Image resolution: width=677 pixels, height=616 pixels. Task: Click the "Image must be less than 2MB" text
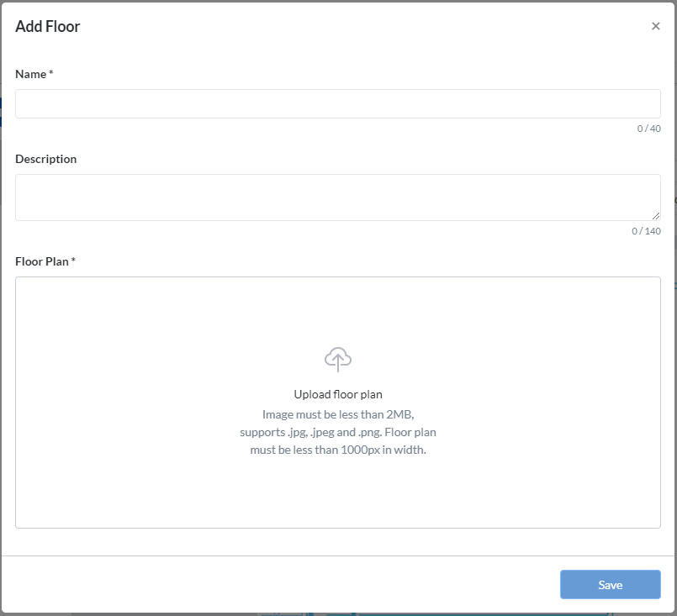pyautogui.click(x=338, y=414)
